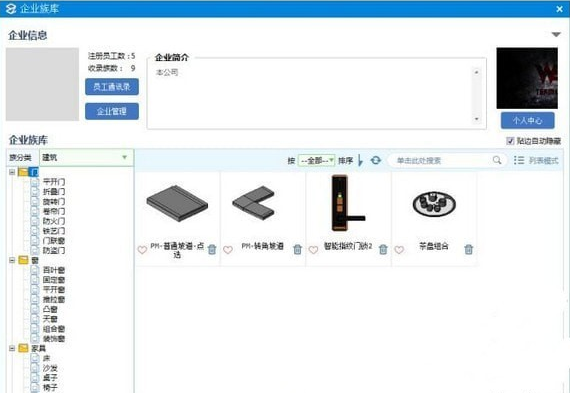Switch to 列表模式 list view icon
This screenshot has height=393, width=570.
519,160
